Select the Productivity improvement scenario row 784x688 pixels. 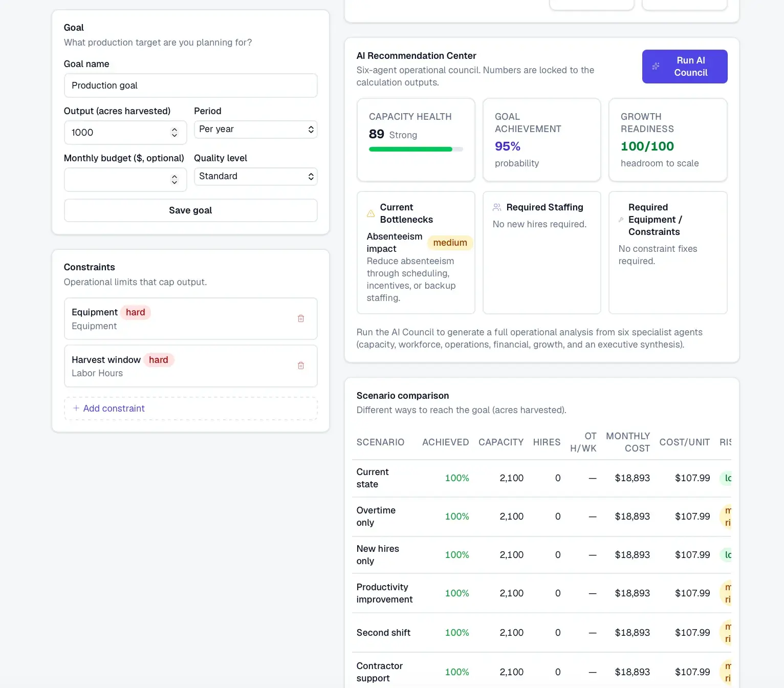541,593
